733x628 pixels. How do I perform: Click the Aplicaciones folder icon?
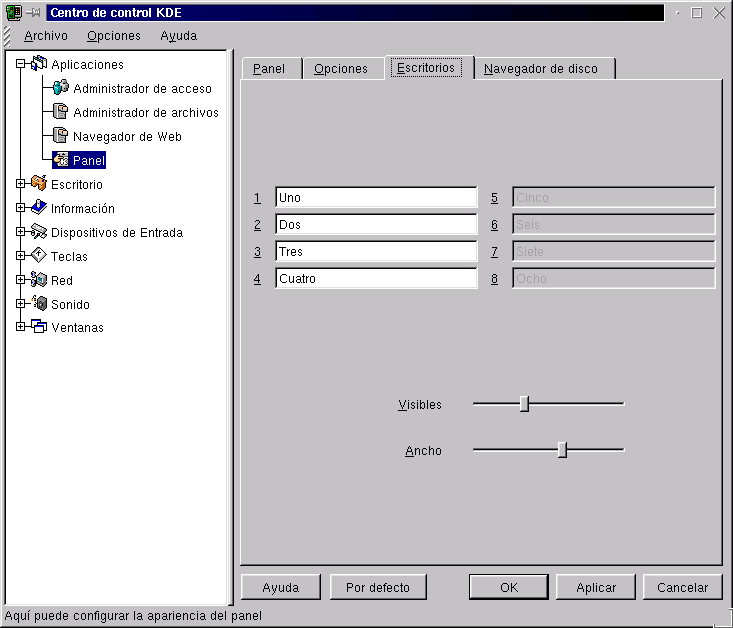pos(39,64)
